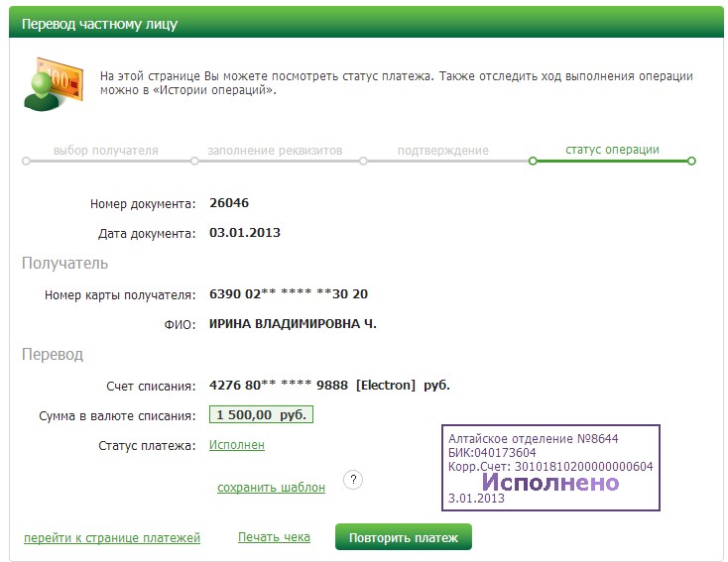Screen dimensions: 728x562
Task: Click the "сохранить шаблон" link
Action: pos(271,488)
